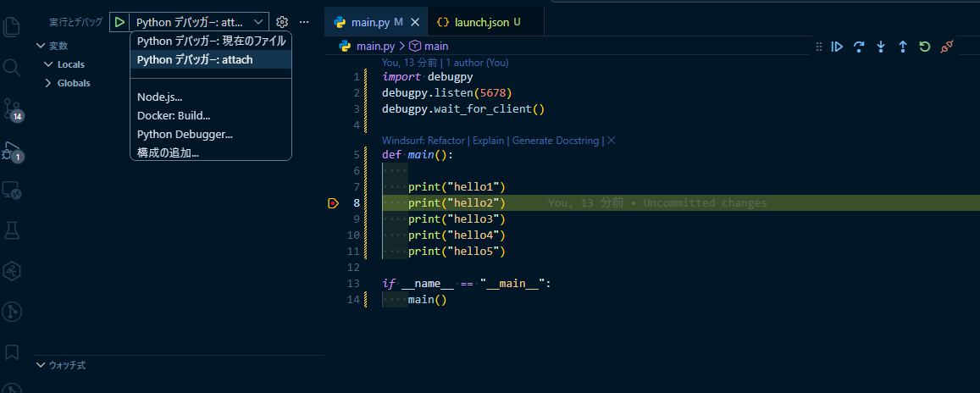Screen dimensions: 980x393
Task: Open the Explorer view in the activity bar
Action: [x=12, y=26]
